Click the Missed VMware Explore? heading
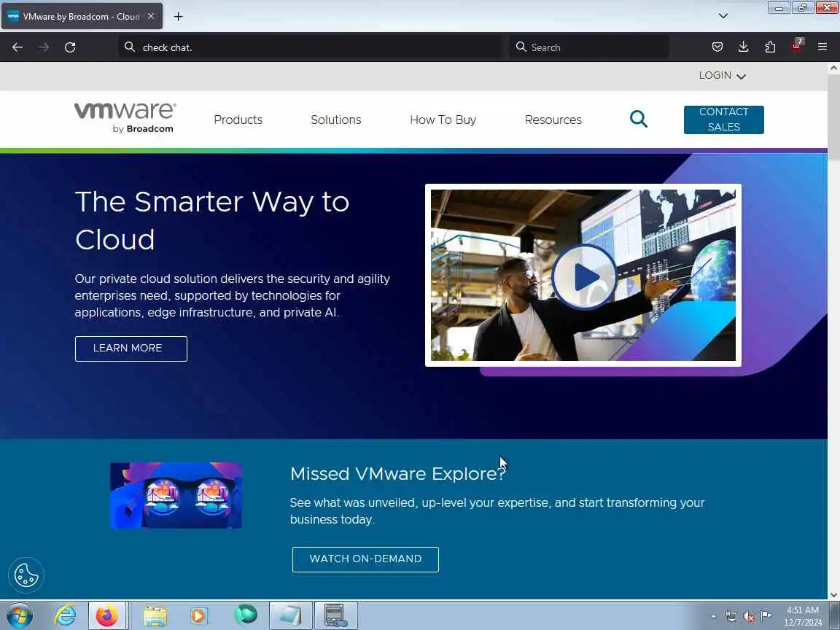The width and height of the screenshot is (840, 630). [x=398, y=474]
